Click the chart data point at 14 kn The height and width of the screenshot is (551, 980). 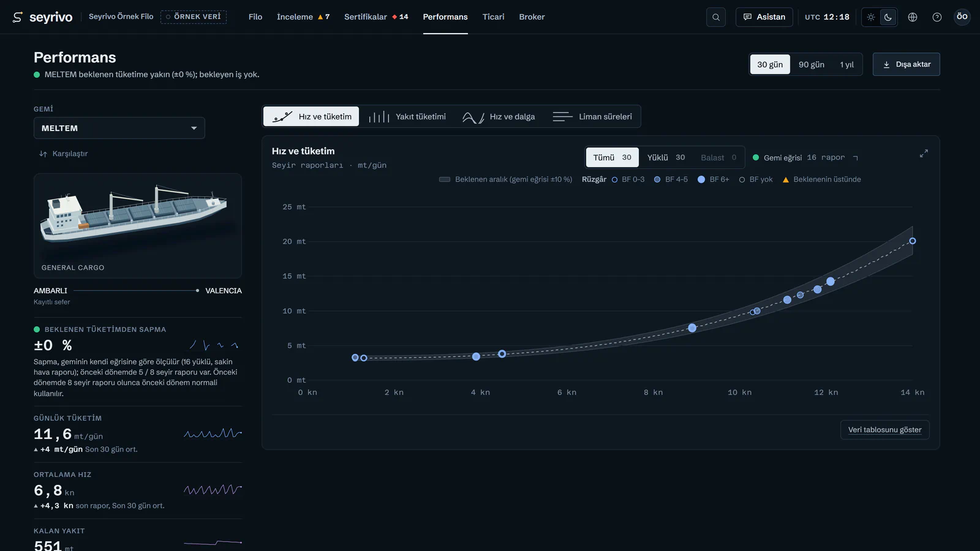(x=913, y=241)
